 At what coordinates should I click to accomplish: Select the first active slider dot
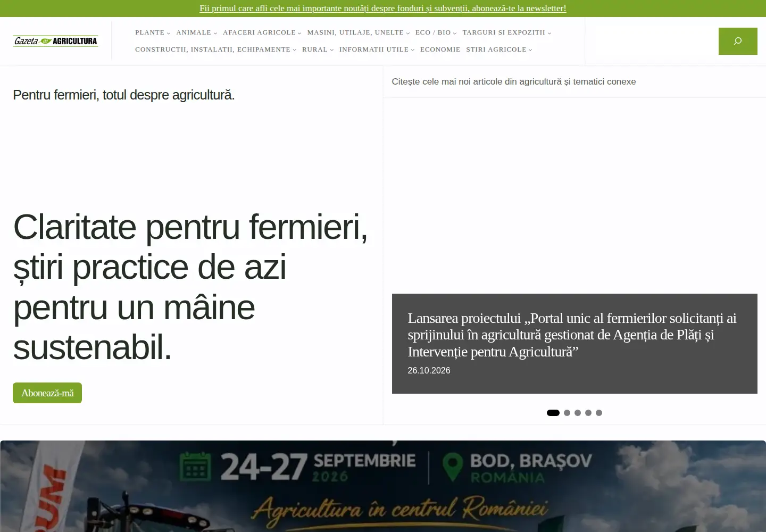[x=553, y=413]
